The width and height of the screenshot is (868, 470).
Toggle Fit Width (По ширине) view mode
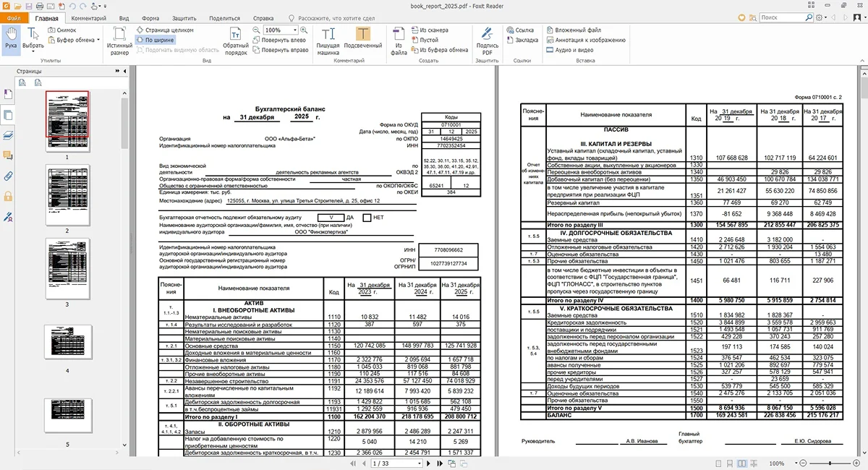pyautogui.click(x=155, y=40)
